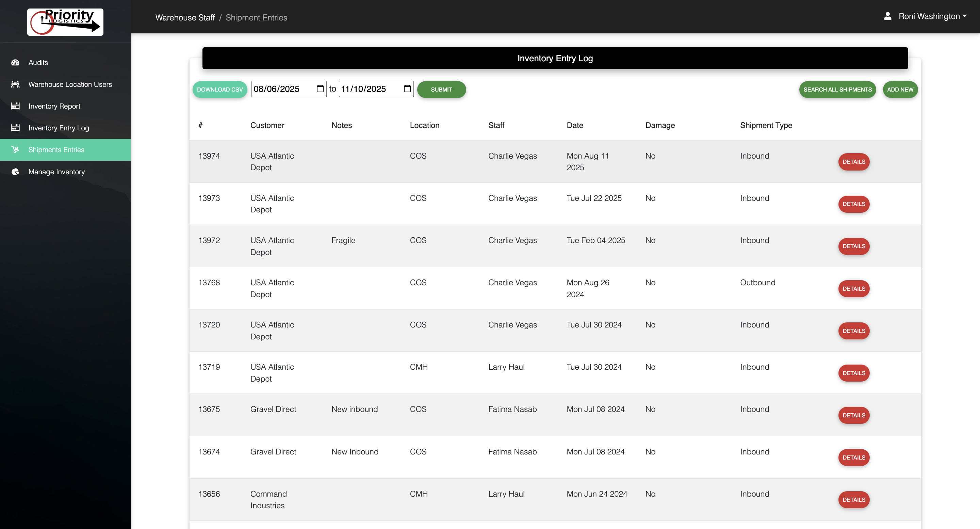
Task: Click the Warehouse Staff breadcrumb link
Action: click(185, 17)
